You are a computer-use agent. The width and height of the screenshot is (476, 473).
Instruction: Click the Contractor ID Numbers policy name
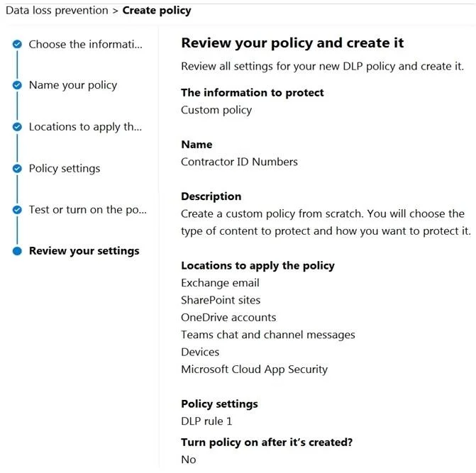click(239, 162)
